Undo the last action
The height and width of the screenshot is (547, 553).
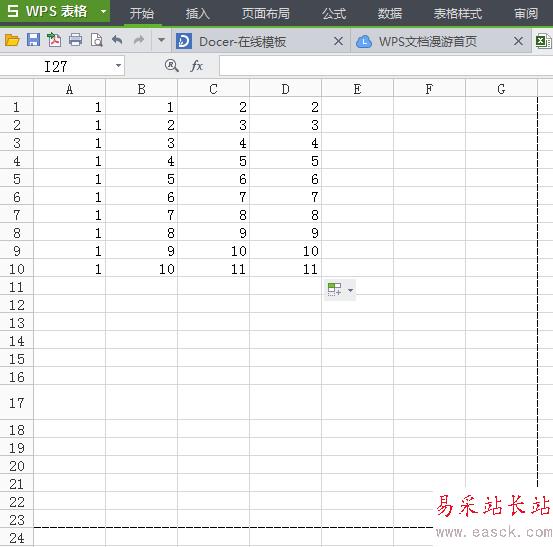pos(117,40)
